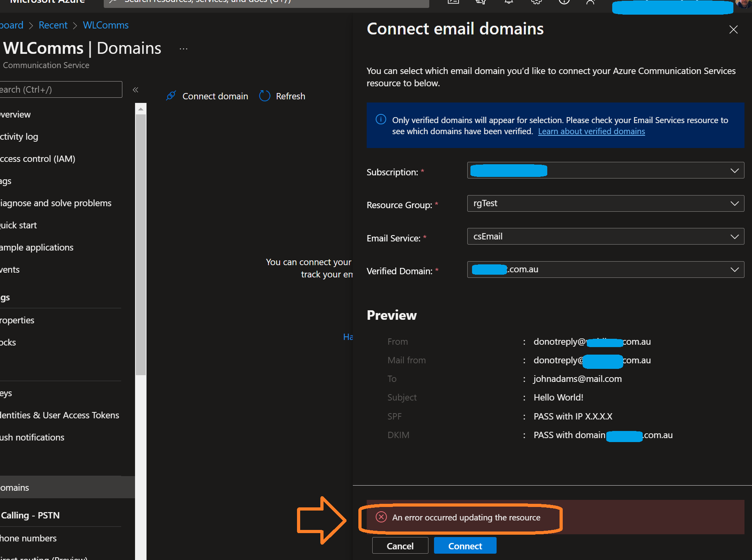The image size is (752, 560).
Task: Click the 'Hello World!' subject value
Action: click(x=558, y=397)
